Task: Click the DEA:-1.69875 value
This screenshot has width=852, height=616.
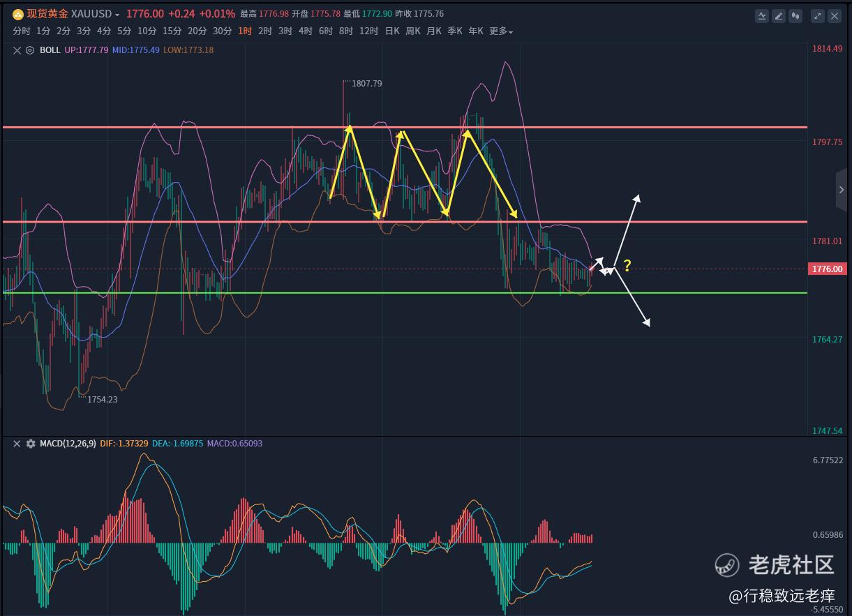Action: [177, 444]
